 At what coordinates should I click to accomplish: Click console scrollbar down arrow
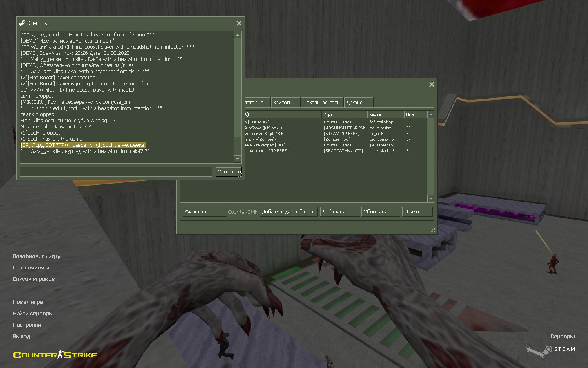(238, 159)
